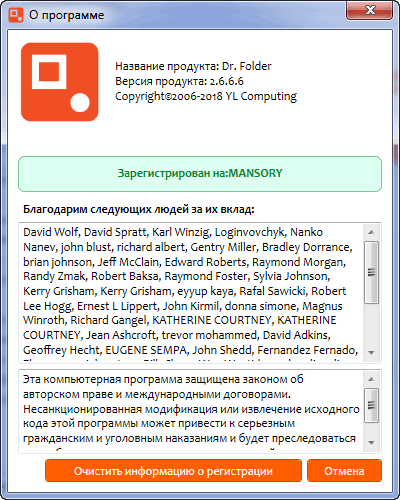Click the Copyright©2006-2018 YL Computing line

tap(206, 96)
